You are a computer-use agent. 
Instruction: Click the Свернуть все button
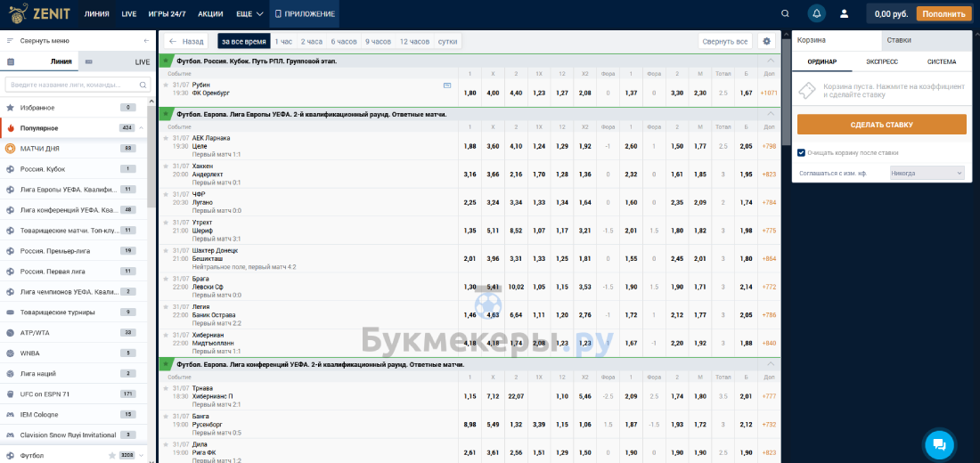tap(724, 42)
